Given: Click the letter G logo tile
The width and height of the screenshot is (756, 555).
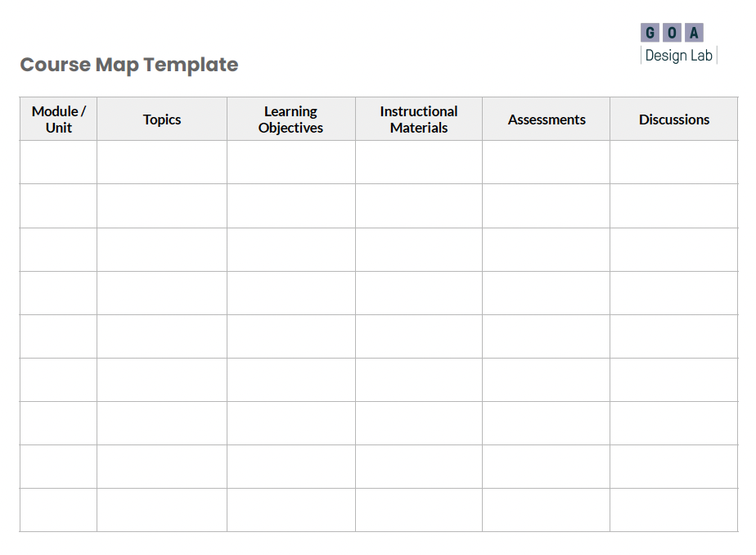Looking at the screenshot, I should click(650, 33).
